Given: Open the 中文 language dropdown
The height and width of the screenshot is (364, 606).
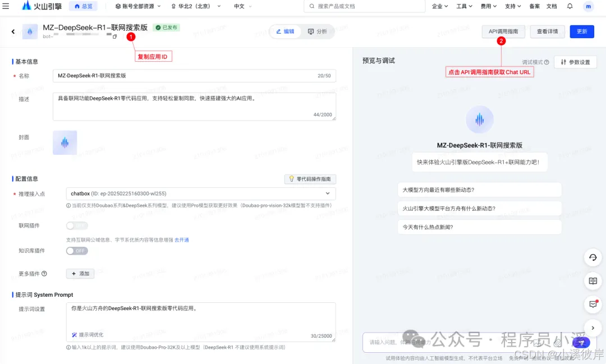Looking at the screenshot, I should coord(243,6).
